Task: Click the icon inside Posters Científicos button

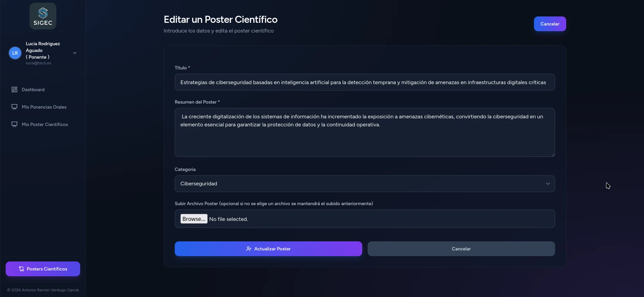Action: [x=21, y=269]
